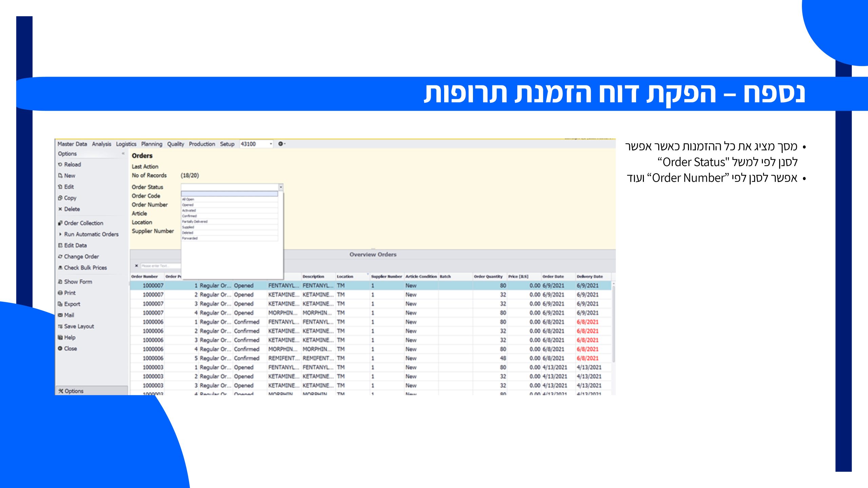Select Deleted in status list
868x488 pixels.
click(x=230, y=233)
